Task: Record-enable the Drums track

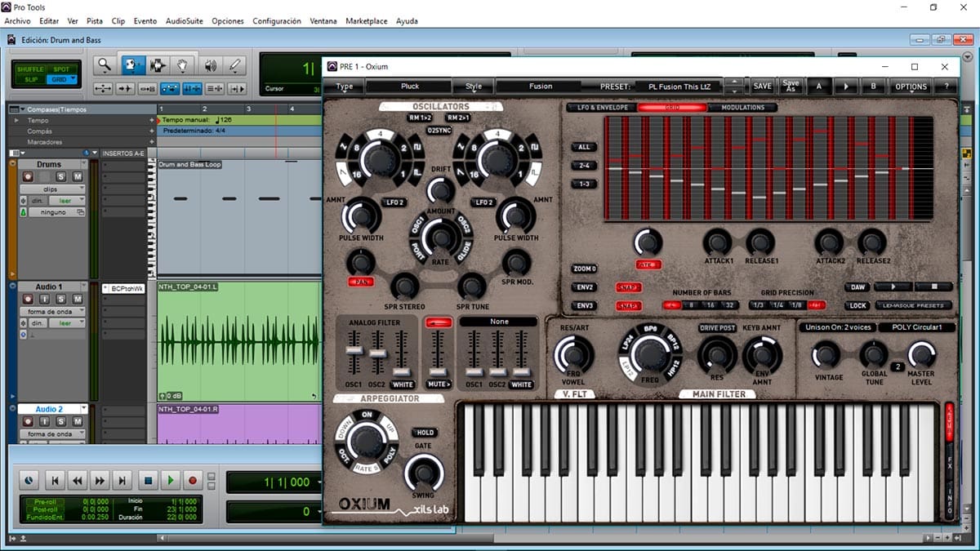Action: click(x=28, y=176)
